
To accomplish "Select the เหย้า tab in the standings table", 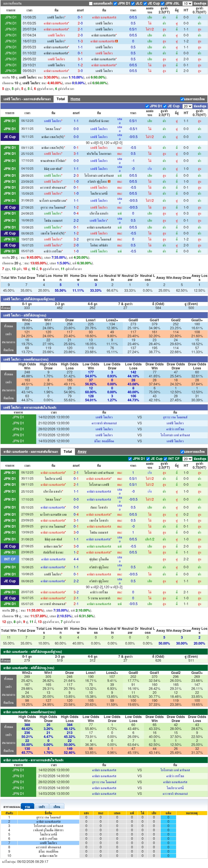I will (x=42, y=807).
